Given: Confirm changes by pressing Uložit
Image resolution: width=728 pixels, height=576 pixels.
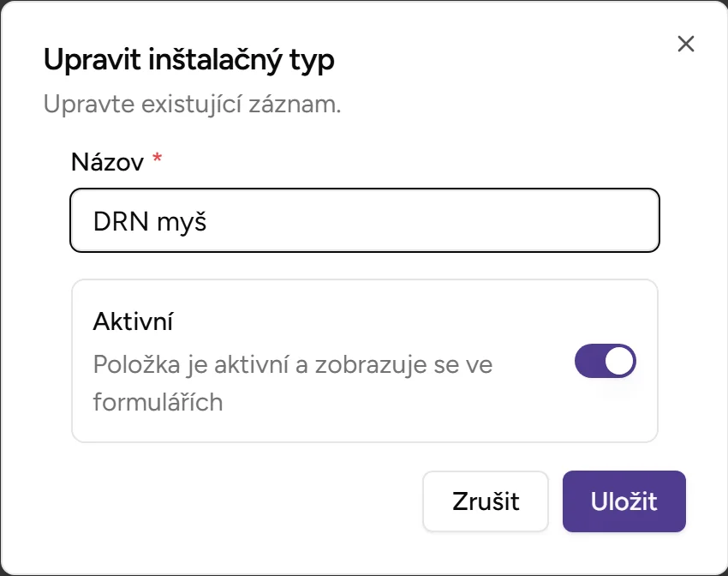Looking at the screenshot, I should pyautogui.click(x=624, y=501).
